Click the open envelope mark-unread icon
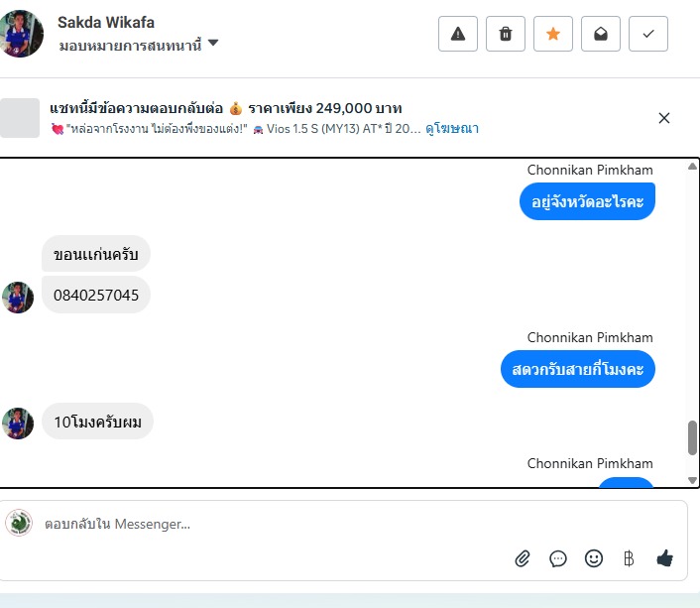Screen dimensions: 700x608 (x=601, y=34)
